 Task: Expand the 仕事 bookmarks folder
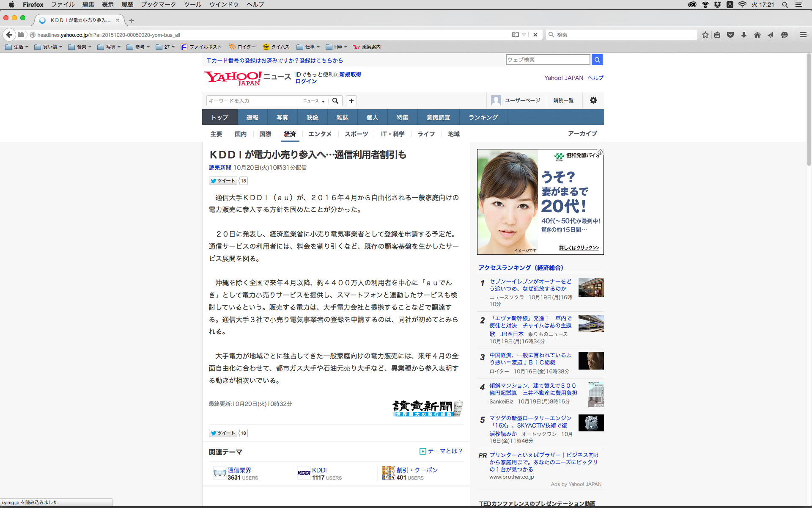coord(308,47)
